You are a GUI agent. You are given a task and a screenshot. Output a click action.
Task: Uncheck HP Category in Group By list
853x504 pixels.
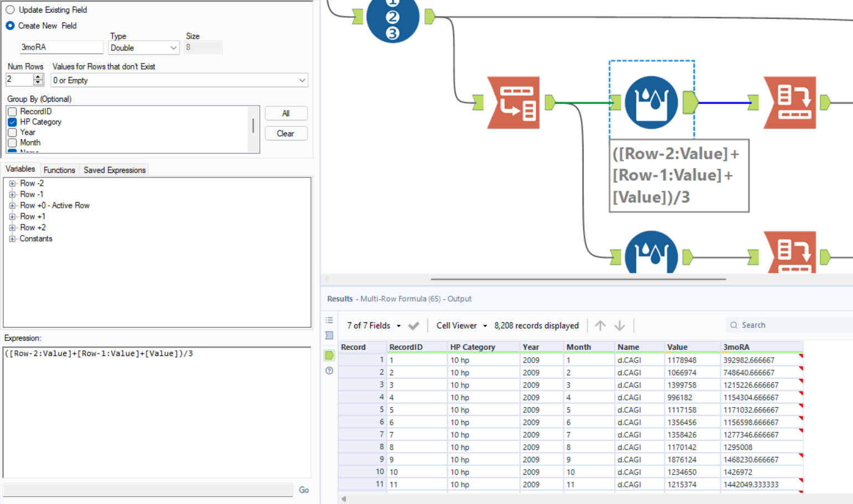[12, 122]
